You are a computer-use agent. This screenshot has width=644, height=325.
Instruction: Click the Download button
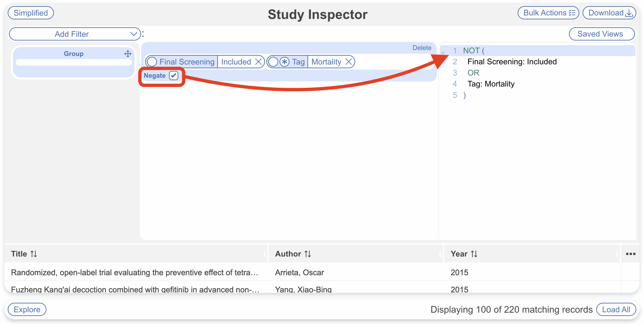pyautogui.click(x=610, y=13)
